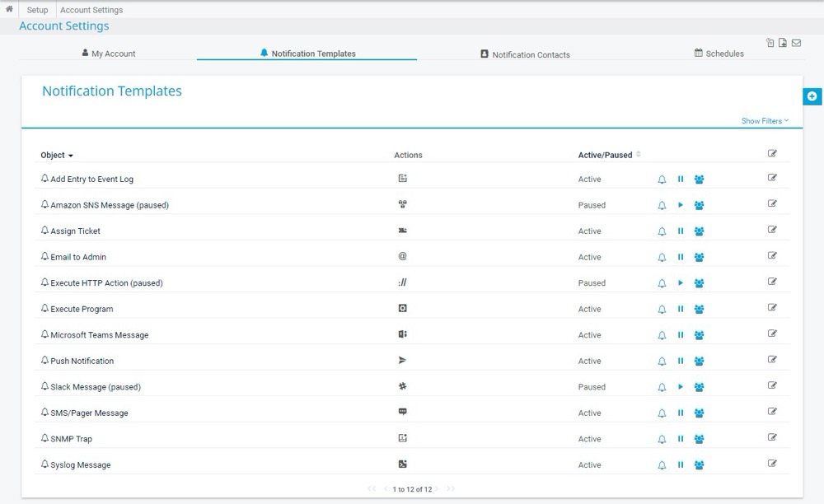Click the home icon in breadcrumb
The height and width of the screenshot is (504, 824).
pos(9,10)
